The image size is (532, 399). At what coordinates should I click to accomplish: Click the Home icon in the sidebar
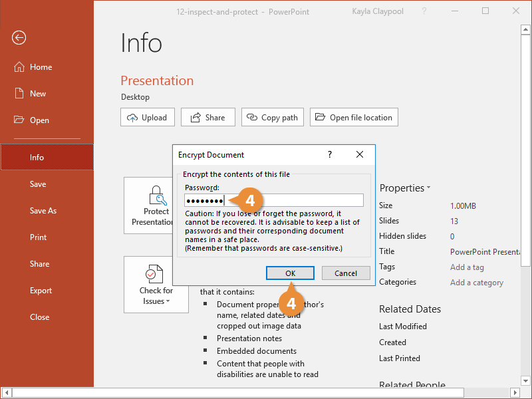(x=19, y=67)
